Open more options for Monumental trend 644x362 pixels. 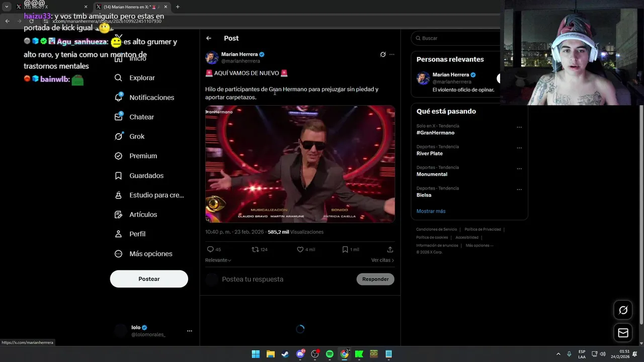[519, 169]
